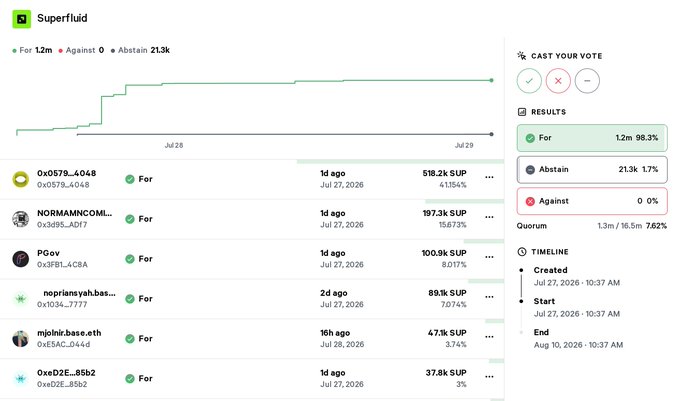Click the Results chart icon

(522, 112)
